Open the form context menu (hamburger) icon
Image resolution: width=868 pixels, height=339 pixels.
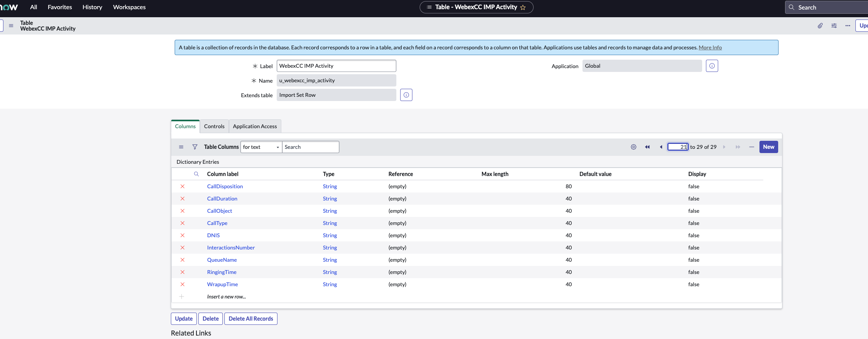click(11, 26)
